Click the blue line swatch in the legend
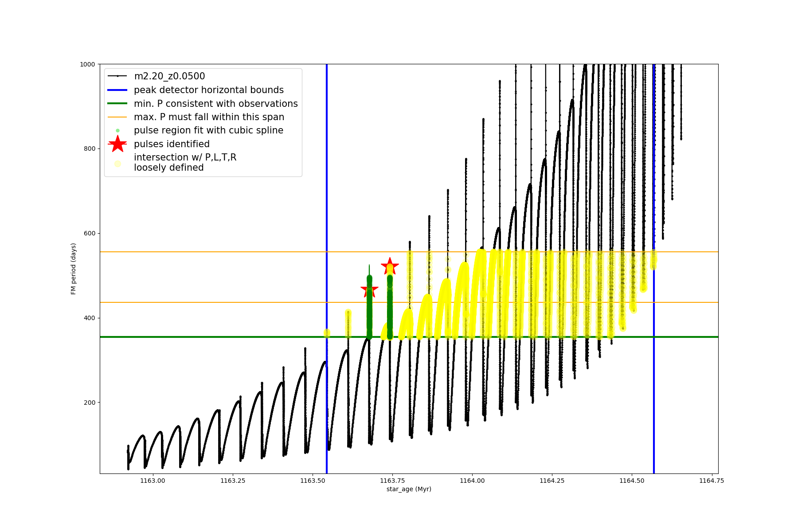 [117, 90]
